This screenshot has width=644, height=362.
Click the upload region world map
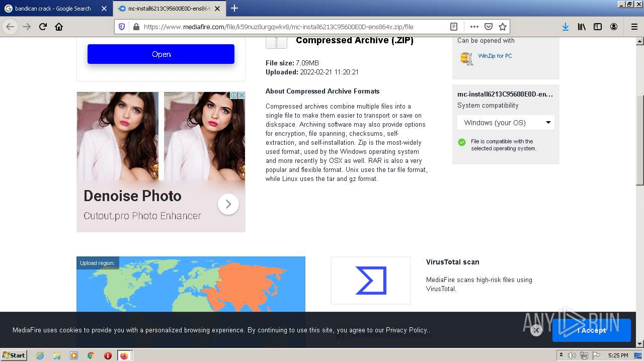point(191,285)
